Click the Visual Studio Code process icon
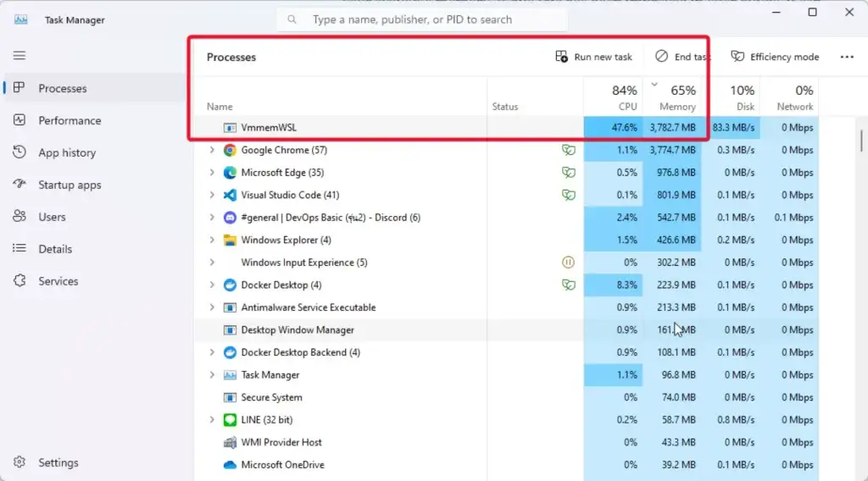868x481 pixels. pos(230,195)
